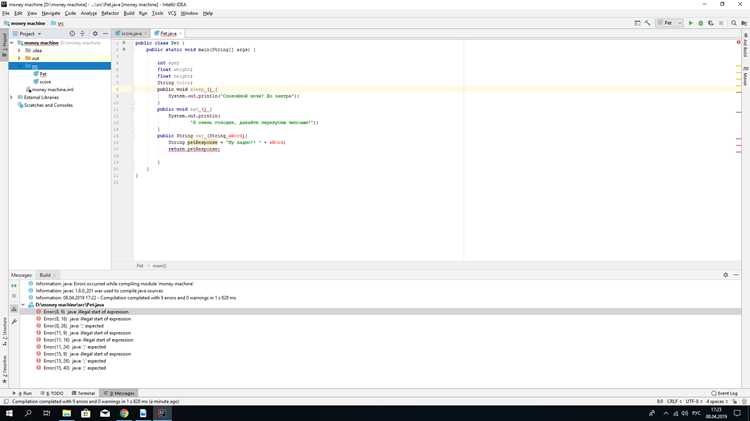This screenshot has width=750, height=421.
Task: Click UTF-8 encoding in status bar
Action: (x=694, y=401)
